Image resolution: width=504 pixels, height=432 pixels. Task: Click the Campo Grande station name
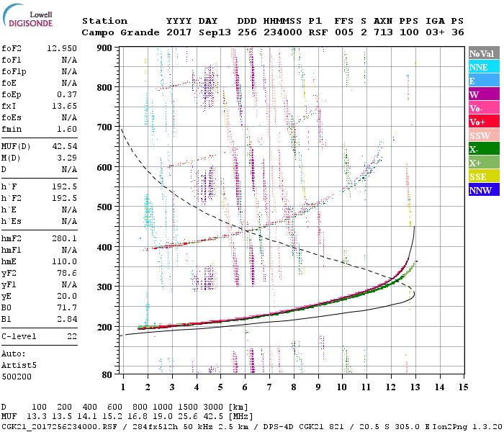tap(120, 32)
